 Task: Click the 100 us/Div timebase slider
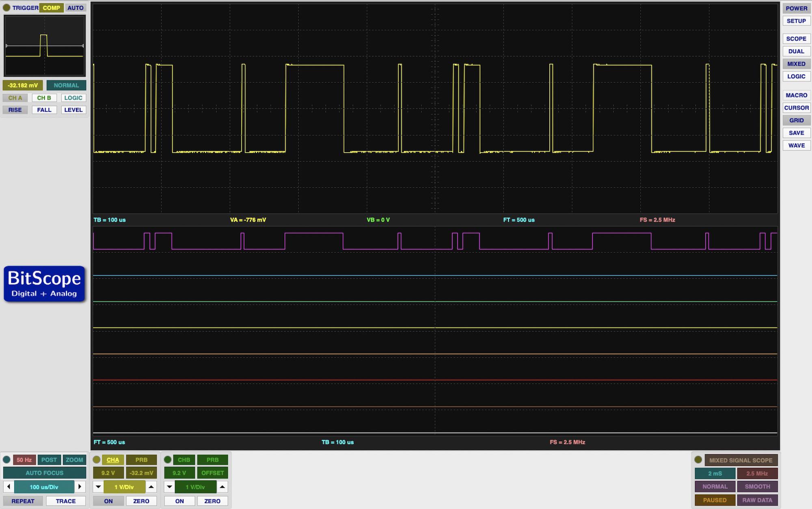tap(44, 487)
